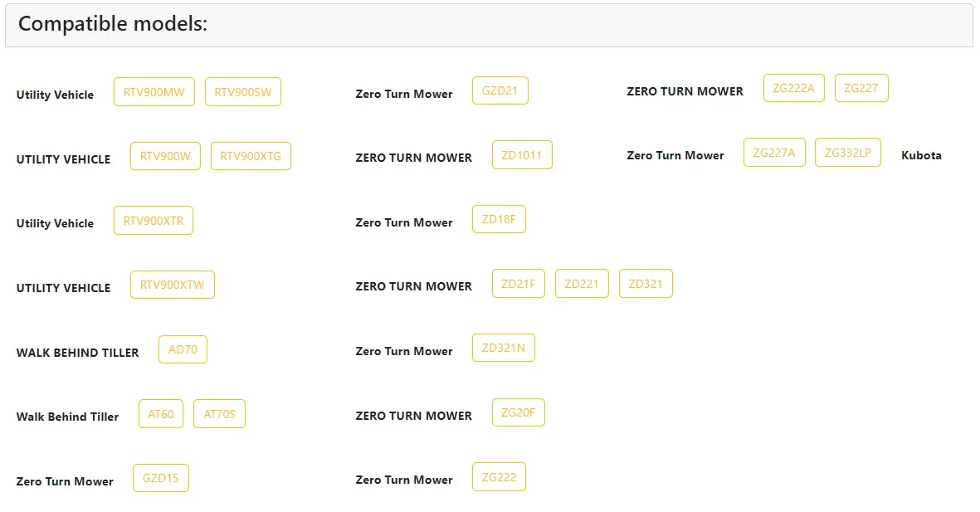
Task: Select the AT60 tiller model
Action: [161, 414]
